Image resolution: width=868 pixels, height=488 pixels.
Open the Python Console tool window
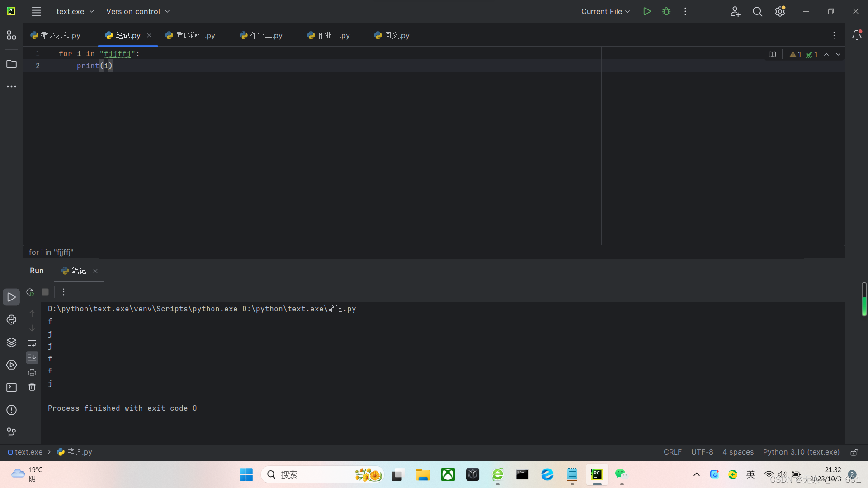[11, 320]
